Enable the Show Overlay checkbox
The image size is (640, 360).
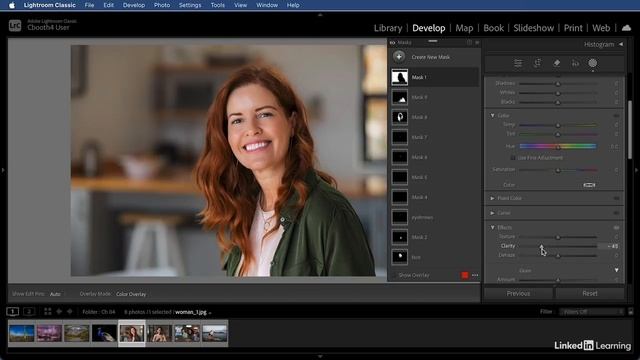click(x=394, y=275)
